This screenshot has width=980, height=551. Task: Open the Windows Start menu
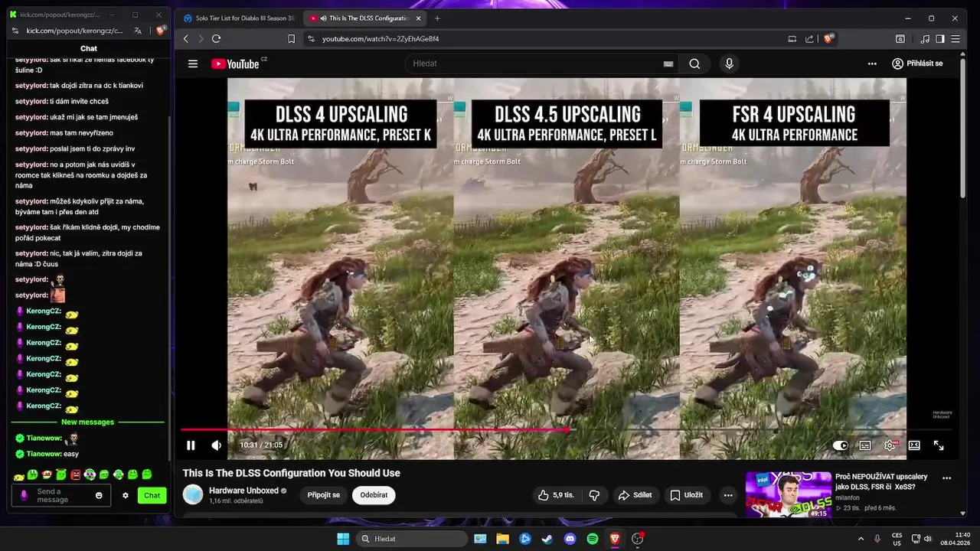tap(343, 539)
